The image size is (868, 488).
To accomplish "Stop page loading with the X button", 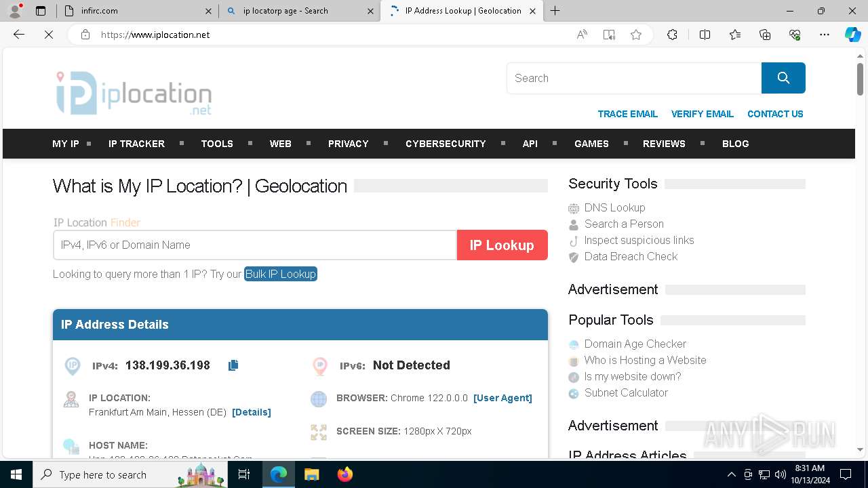I will [x=49, y=35].
